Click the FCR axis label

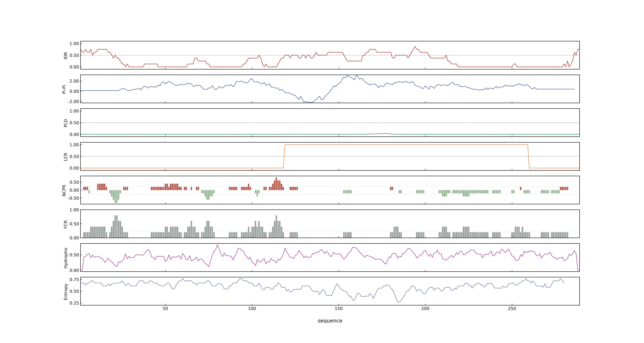pyautogui.click(x=66, y=224)
